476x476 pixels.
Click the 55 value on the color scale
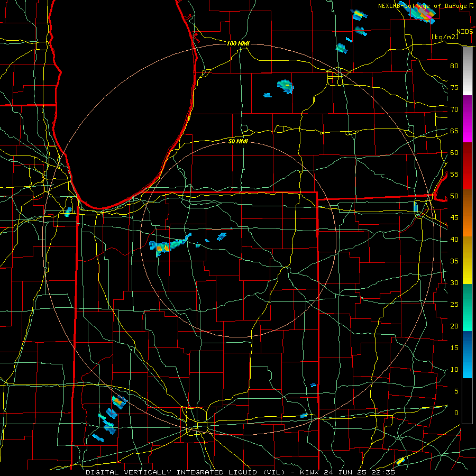[454, 174]
